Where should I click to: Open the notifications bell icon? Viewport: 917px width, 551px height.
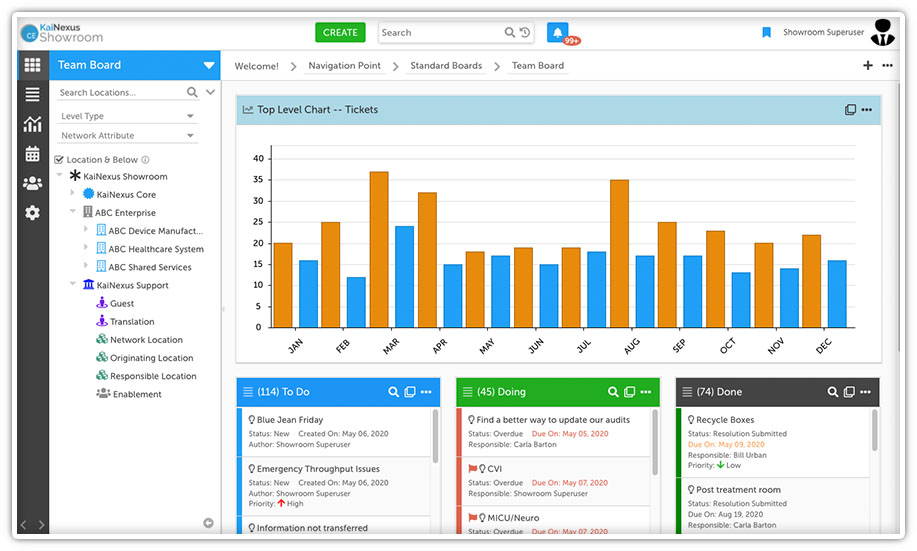coord(558,32)
